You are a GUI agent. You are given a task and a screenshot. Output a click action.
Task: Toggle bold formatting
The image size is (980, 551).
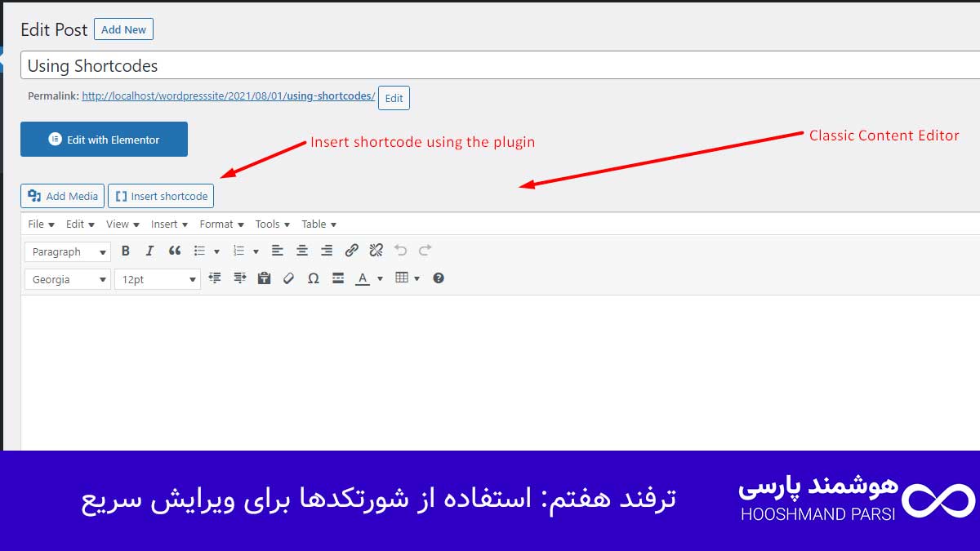(125, 251)
